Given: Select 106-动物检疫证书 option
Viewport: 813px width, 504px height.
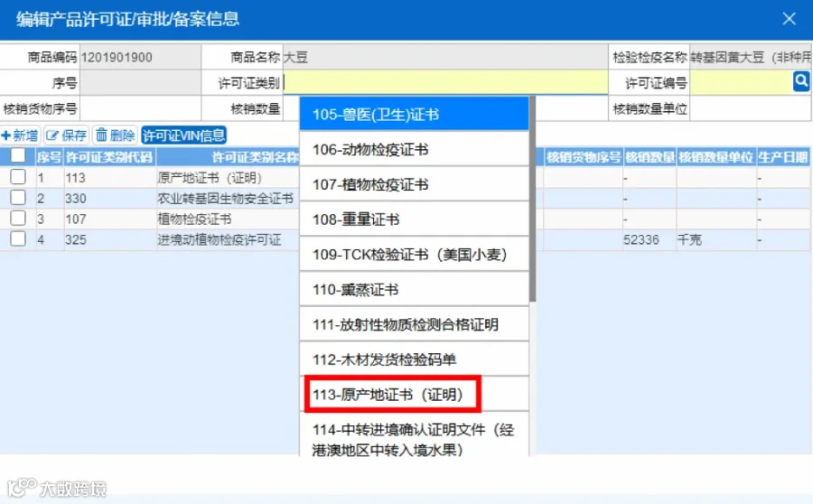Looking at the screenshot, I should (414, 149).
